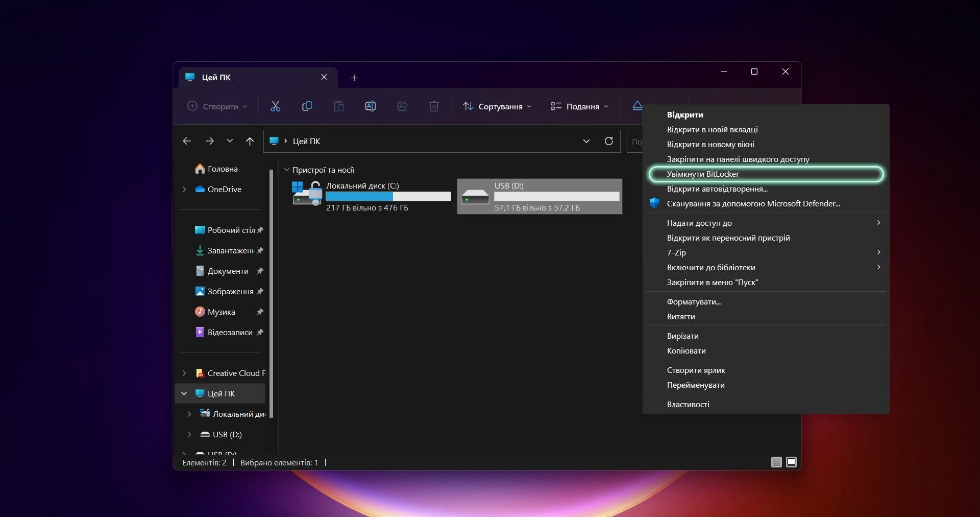Viewport: 980px width, 517px height.
Task: Click the Rename icon in toolbar
Action: [371, 106]
